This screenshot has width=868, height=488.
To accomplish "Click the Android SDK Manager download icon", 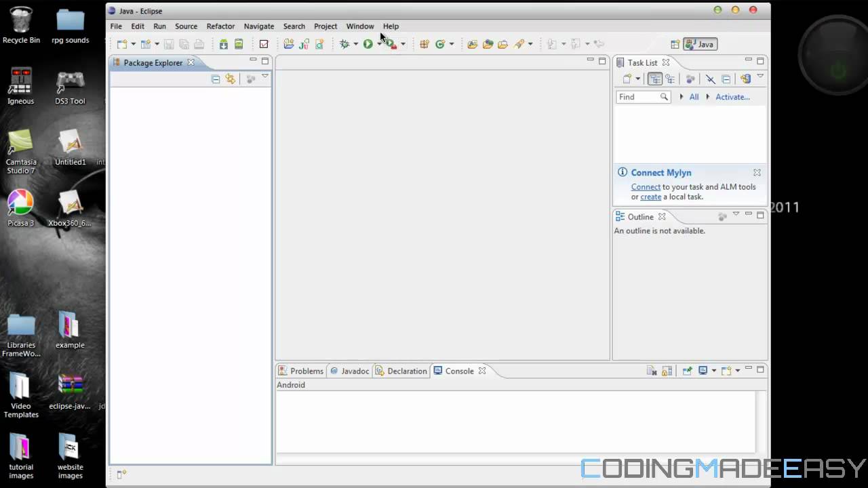I will (x=223, y=44).
